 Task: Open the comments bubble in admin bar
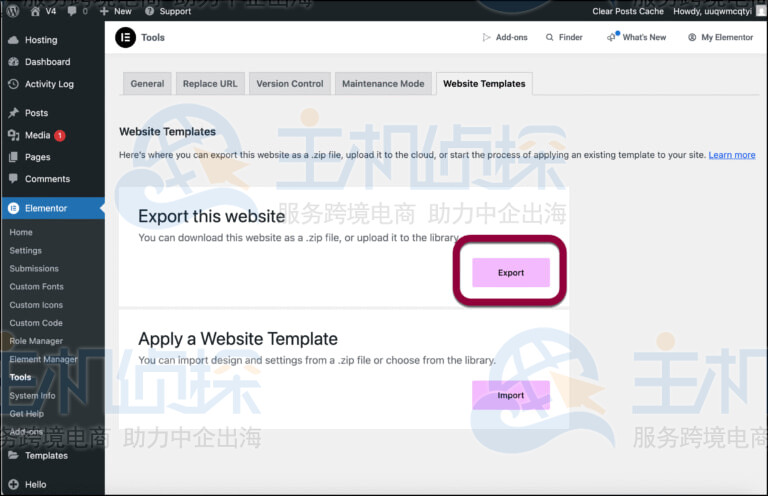(72, 11)
